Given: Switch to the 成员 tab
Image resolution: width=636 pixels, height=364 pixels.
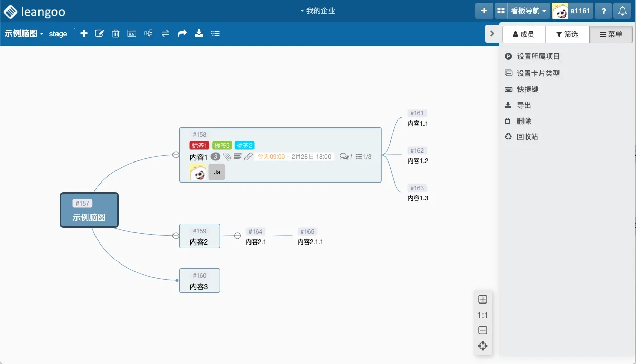Looking at the screenshot, I should click(x=523, y=34).
